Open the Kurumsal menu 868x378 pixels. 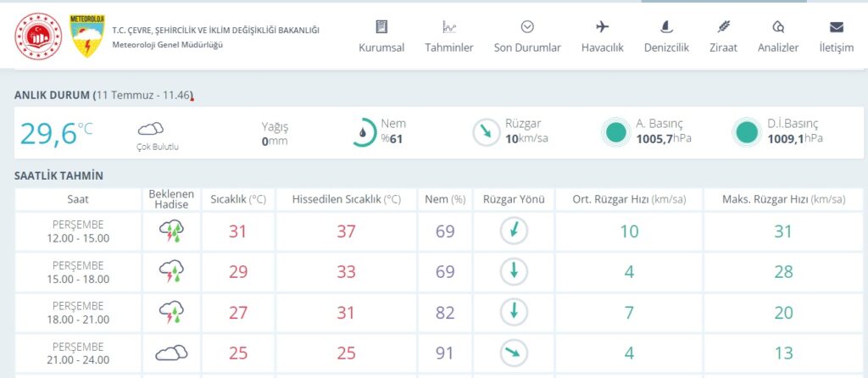(381, 37)
